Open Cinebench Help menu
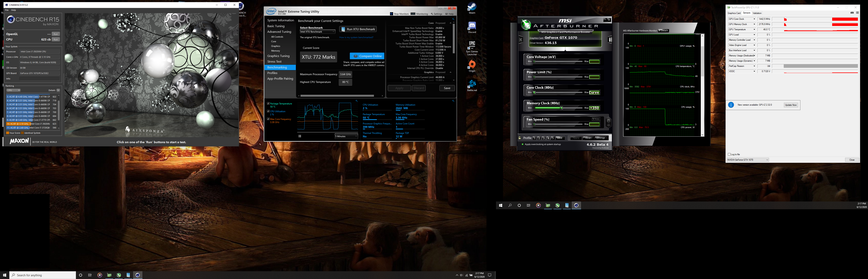 tap(14, 10)
